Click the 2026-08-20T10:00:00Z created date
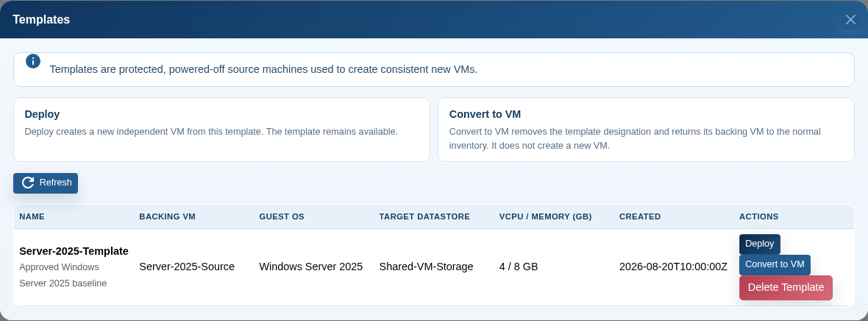The height and width of the screenshot is (321, 868). coord(673,267)
